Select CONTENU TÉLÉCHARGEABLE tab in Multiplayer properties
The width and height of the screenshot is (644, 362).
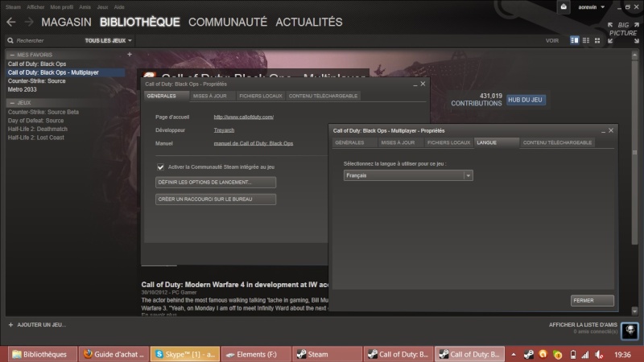[557, 142]
